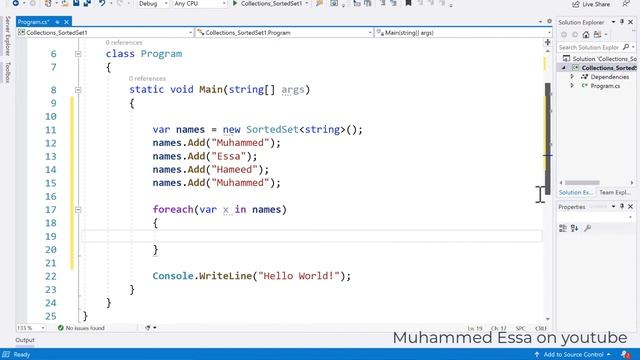Click the Home icon in Solution Explorer
The width and height of the screenshot is (640, 360).
click(586, 35)
